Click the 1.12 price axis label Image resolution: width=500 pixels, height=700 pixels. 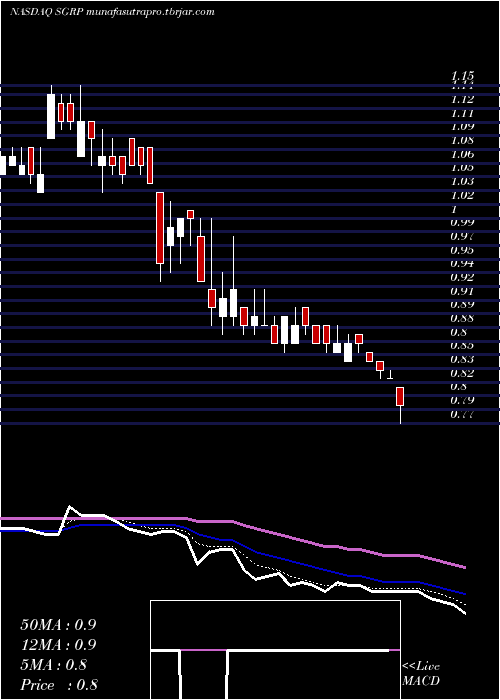[x=462, y=99]
